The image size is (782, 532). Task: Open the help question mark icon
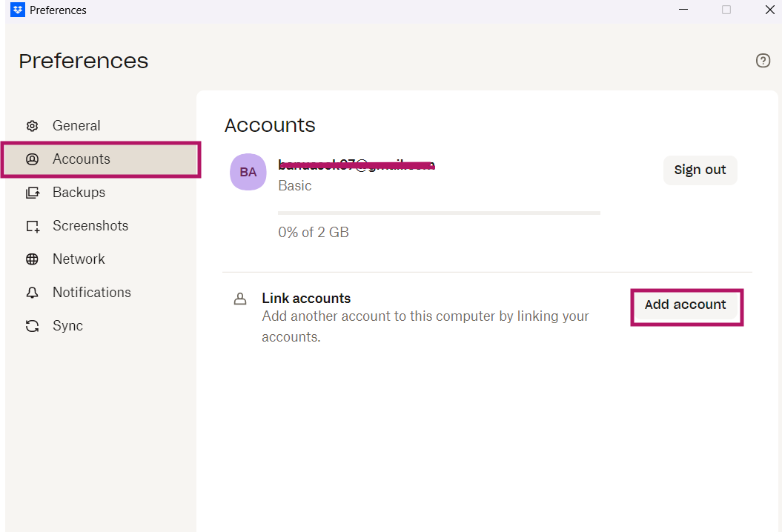pos(763,60)
